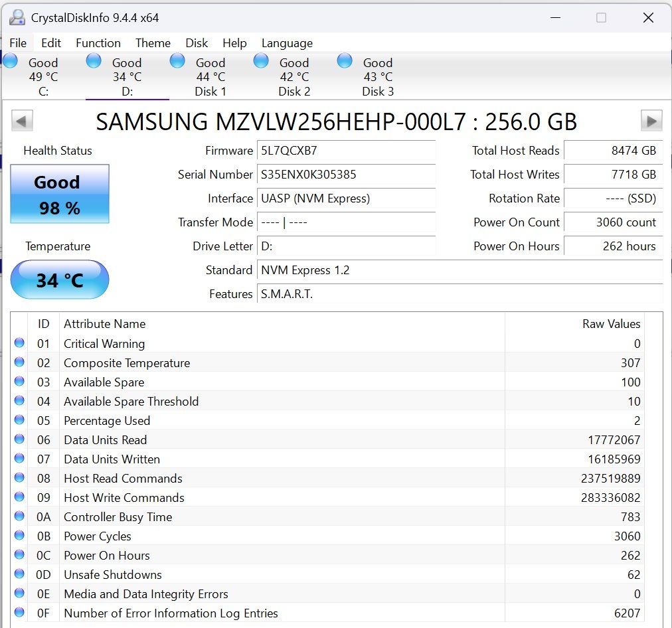672x628 pixels.
Task: Click the Transfer Mode field
Action: tap(346, 222)
